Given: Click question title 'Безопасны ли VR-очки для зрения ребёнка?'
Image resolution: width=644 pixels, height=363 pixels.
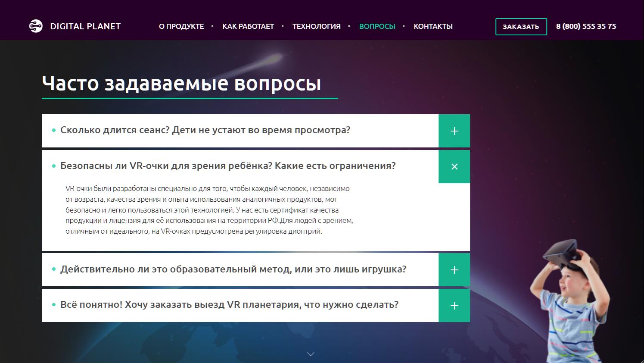Looking at the screenshot, I should click(166, 166).
